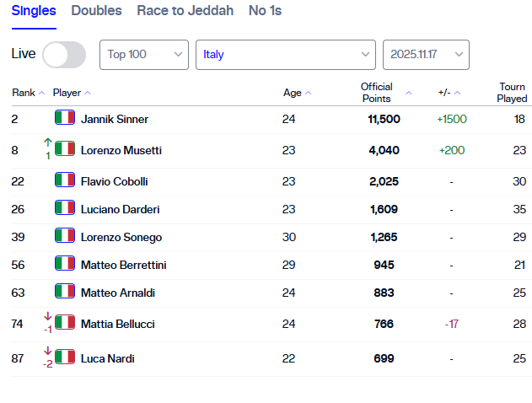
Task: Click Lorenzo Musetti's Italian flag icon
Action: coord(65,150)
